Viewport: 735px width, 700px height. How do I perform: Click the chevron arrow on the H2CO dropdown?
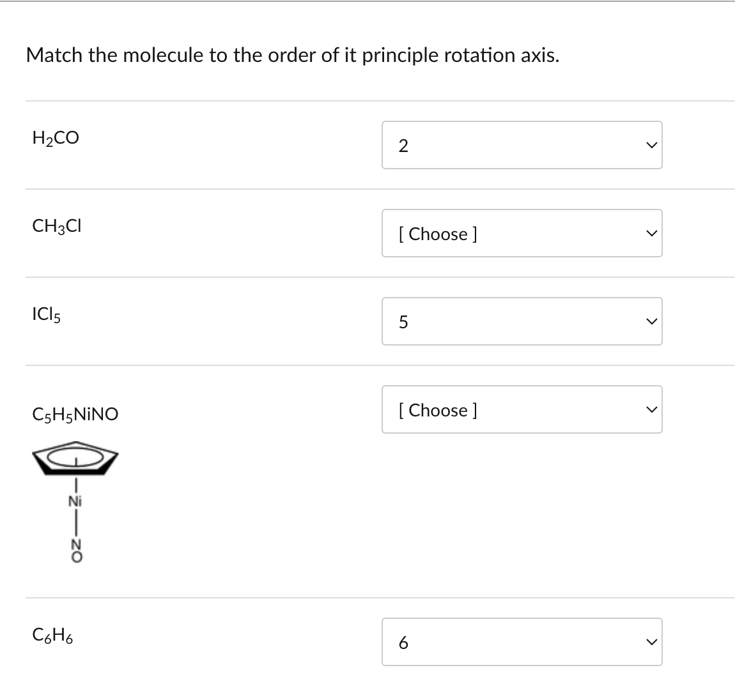(x=651, y=146)
